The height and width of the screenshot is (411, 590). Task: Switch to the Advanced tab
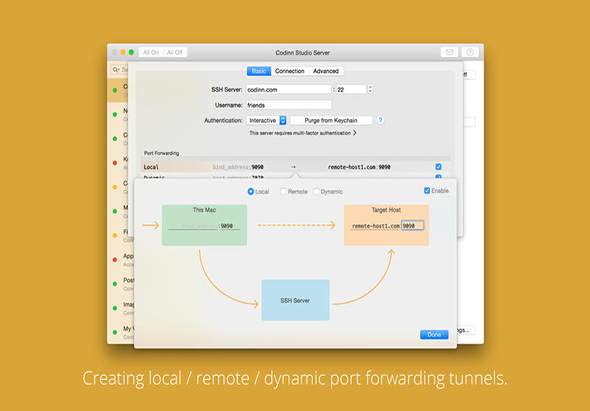pos(326,71)
